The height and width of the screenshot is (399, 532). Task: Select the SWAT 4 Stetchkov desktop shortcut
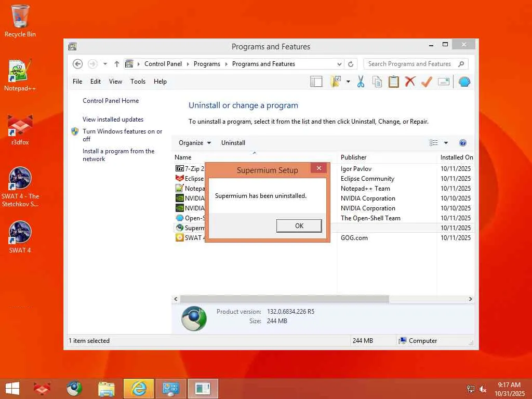pos(20,187)
